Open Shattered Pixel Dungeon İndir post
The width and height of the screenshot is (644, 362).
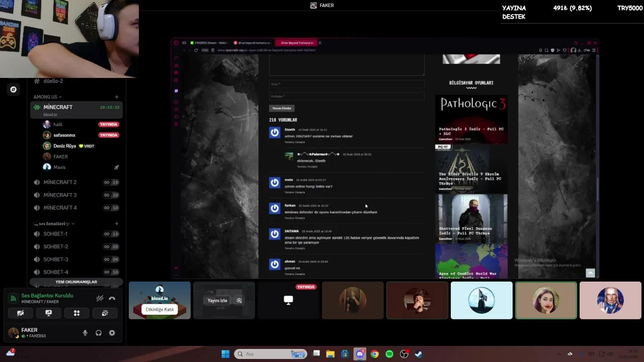point(471,218)
